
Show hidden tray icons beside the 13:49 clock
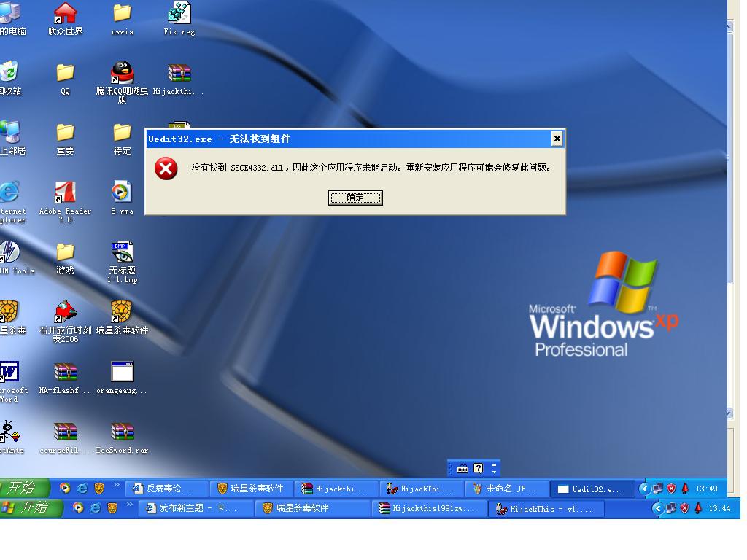coord(643,489)
